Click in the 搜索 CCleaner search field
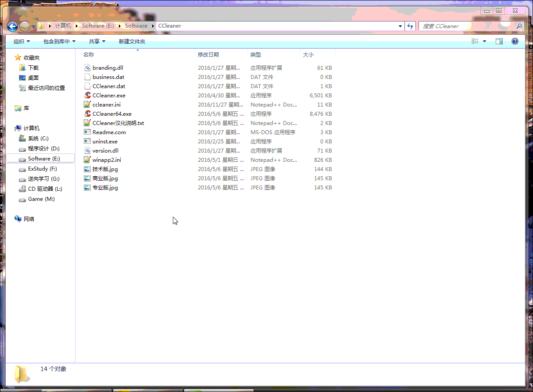Image resolution: width=533 pixels, height=392 pixels. point(467,26)
